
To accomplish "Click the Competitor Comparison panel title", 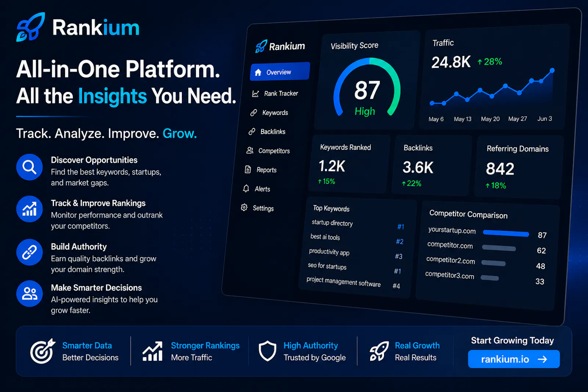I will (x=468, y=214).
